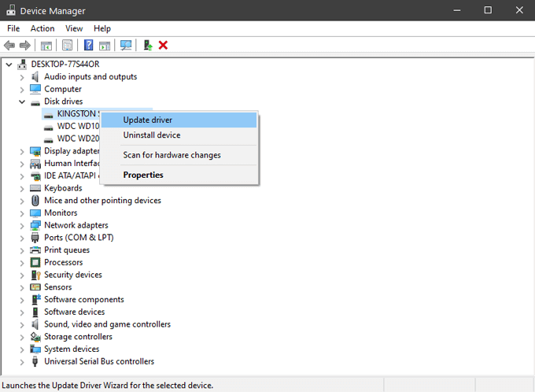Click the Back arrow toolbar icon

tap(9, 46)
